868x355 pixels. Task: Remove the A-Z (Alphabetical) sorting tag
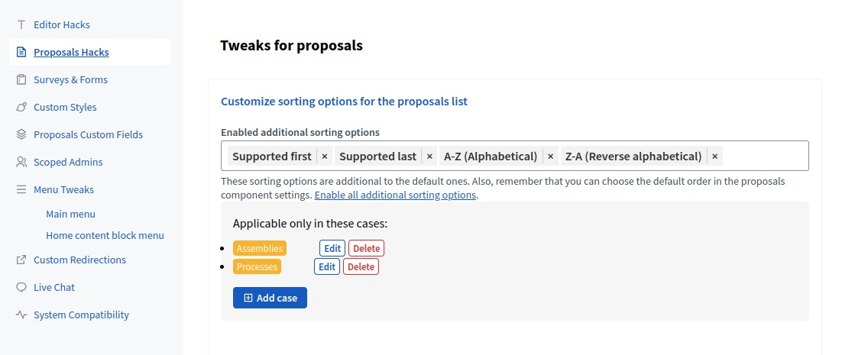pyautogui.click(x=551, y=157)
